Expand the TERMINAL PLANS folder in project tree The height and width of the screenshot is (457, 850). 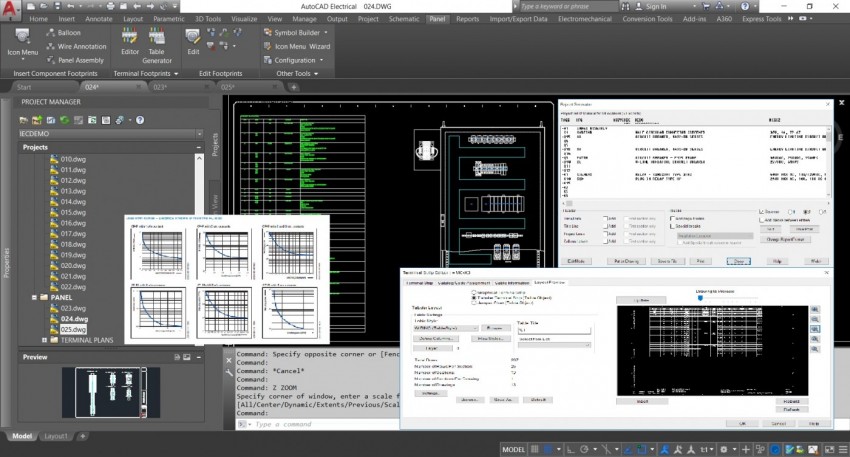coord(44,340)
